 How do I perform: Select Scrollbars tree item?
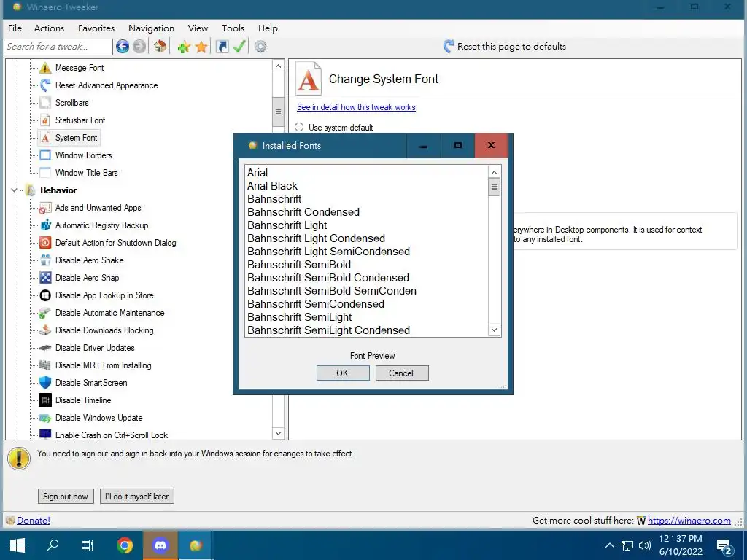(72, 103)
